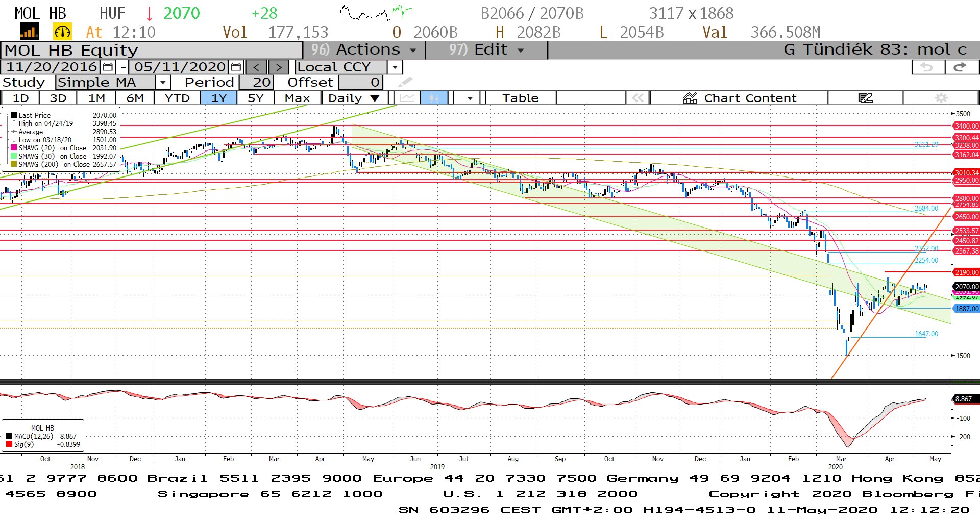Click the G Tündiék 83: mol c title
This screenshot has height=530, width=980.
click(x=875, y=49)
